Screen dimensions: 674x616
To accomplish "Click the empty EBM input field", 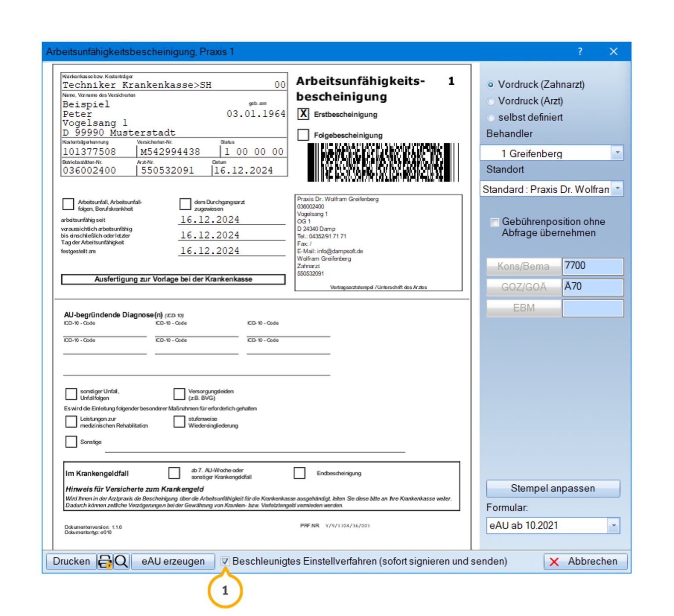I will (x=593, y=308).
